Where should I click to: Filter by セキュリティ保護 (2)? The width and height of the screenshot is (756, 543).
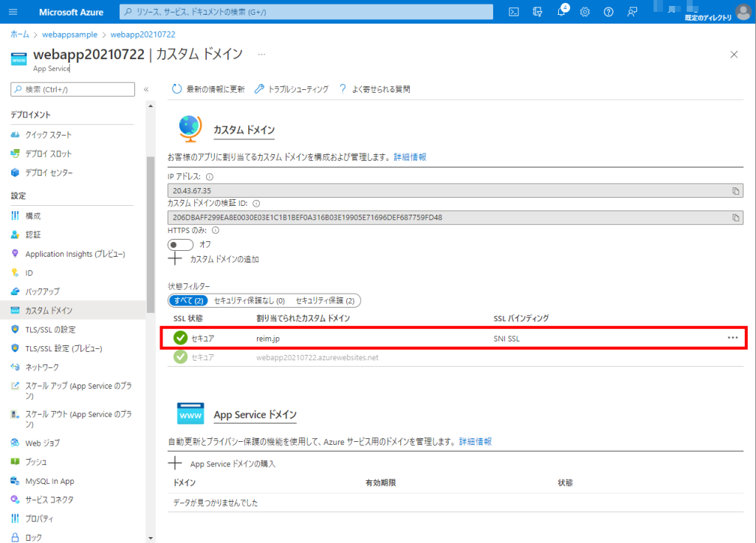[x=325, y=301]
